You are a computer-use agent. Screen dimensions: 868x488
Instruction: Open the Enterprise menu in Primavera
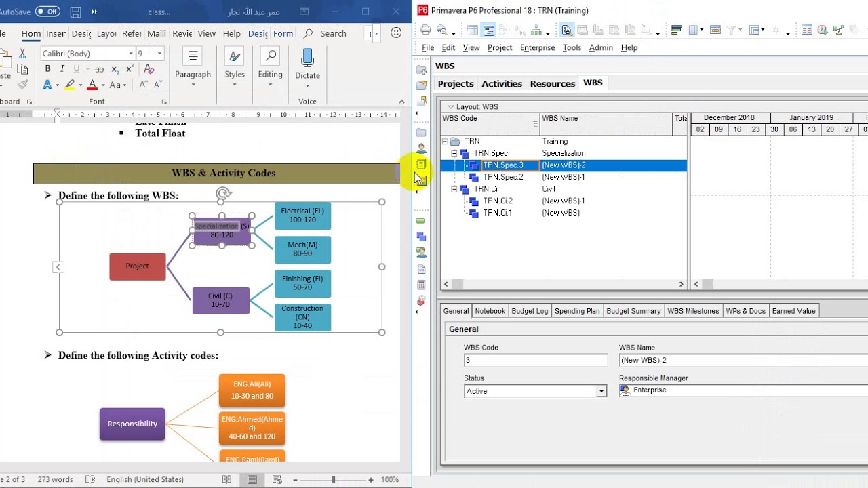pyautogui.click(x=537, y=47)
